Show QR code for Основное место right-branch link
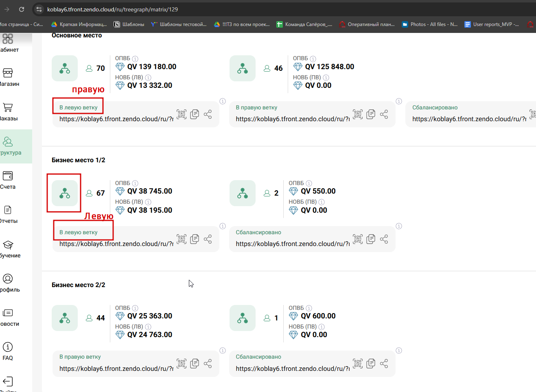Viewport: 536px width, 392px height. click(358, 114)
